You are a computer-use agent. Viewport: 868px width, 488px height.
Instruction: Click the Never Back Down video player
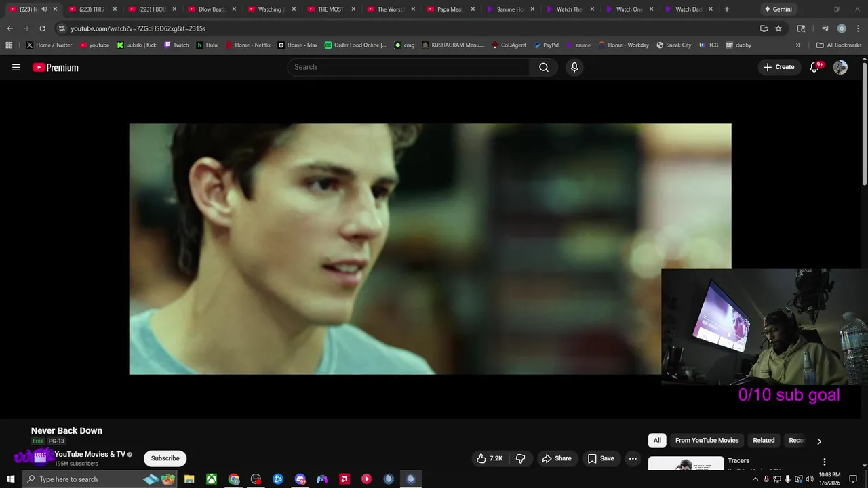coord(430,249)
